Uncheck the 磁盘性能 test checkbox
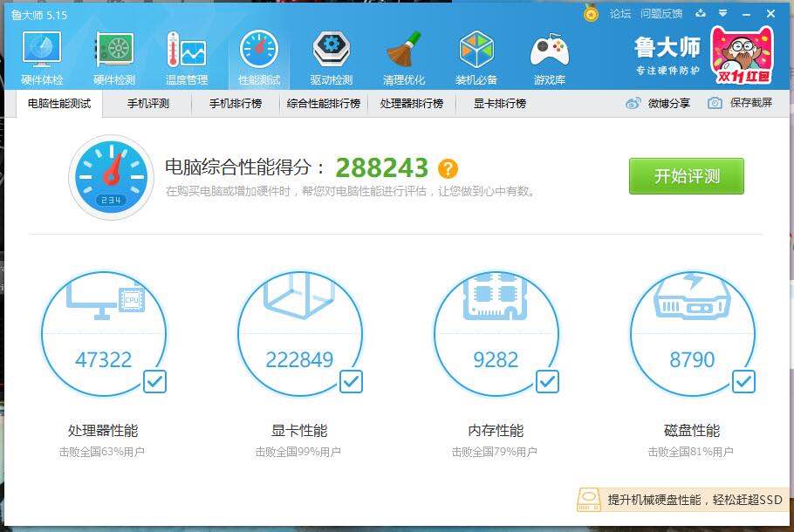This screenshot has width=794, height=532. 743,382
